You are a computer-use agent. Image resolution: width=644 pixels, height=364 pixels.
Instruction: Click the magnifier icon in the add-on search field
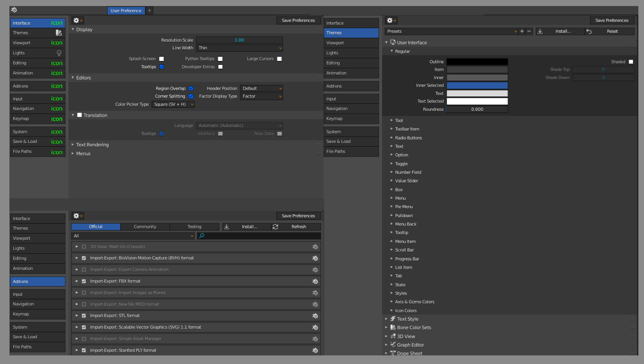pyautogui.click(x=202, y=236)
